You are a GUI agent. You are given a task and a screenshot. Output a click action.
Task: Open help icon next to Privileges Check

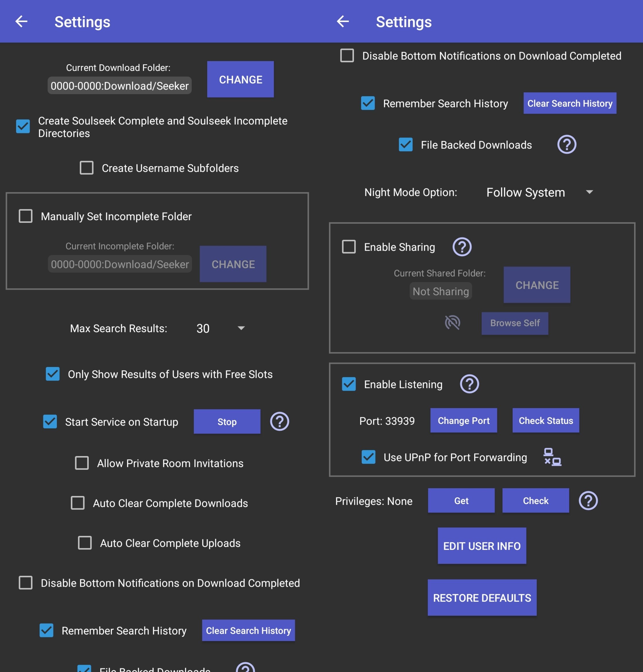coord(588,501)
